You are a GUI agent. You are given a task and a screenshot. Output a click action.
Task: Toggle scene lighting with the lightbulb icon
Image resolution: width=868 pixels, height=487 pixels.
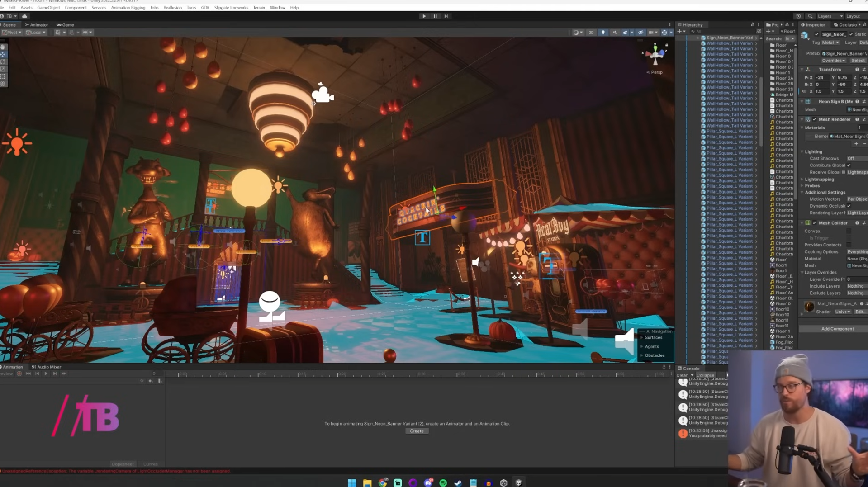point(603,33)
